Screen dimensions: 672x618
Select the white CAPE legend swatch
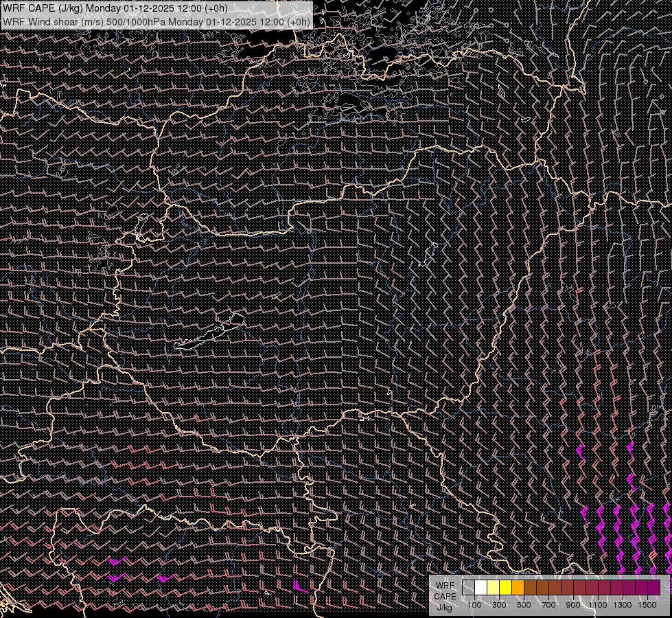pos(481,587)
